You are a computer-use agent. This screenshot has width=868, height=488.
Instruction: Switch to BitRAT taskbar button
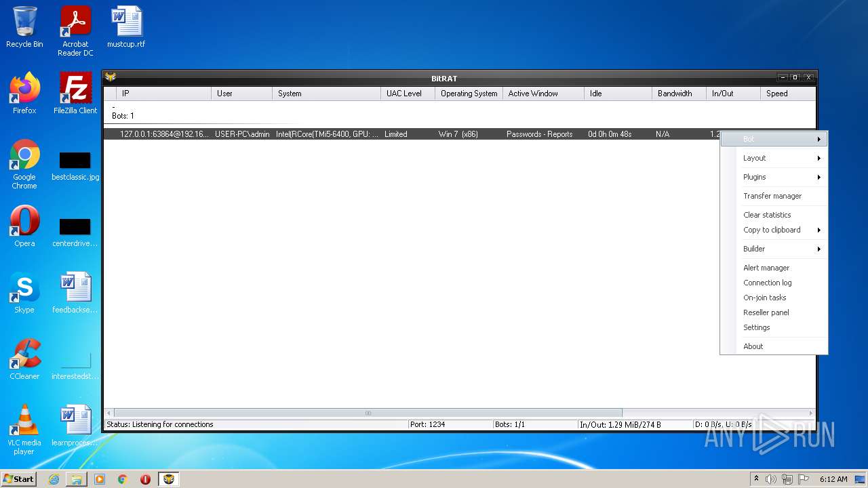(x=169, y=479)
